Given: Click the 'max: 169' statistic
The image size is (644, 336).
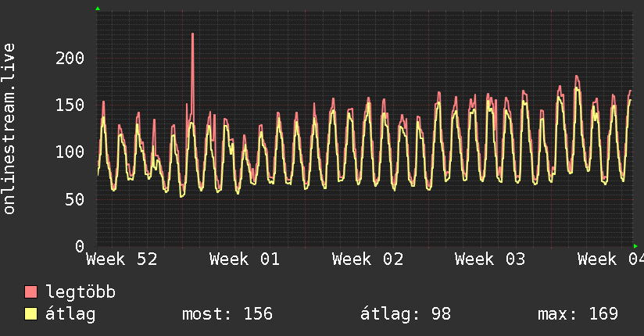Looking at the screenshot, I should (x=578, y=314).
